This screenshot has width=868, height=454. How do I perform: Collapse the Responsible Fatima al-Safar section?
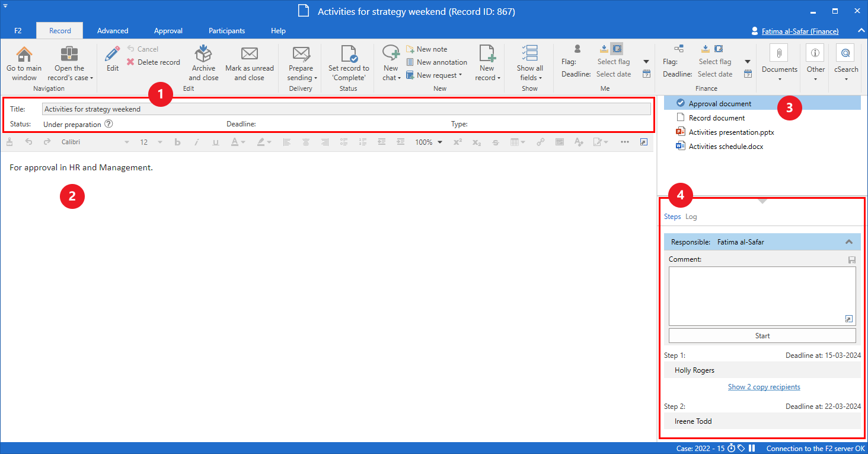(848, 242)
